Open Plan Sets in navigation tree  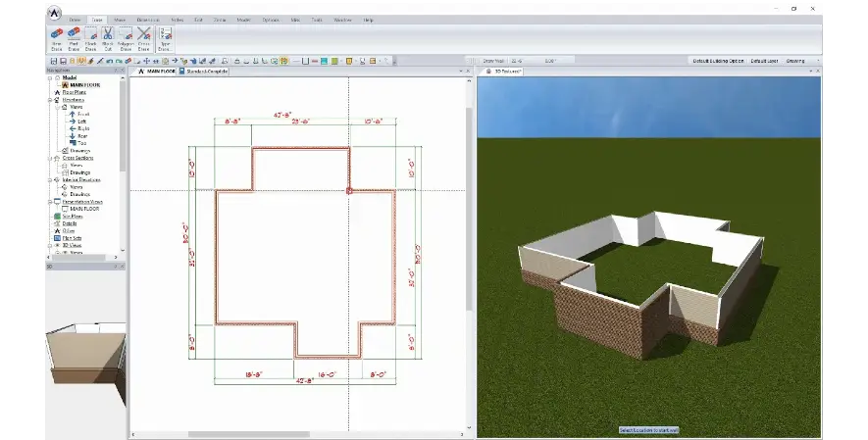72,238
